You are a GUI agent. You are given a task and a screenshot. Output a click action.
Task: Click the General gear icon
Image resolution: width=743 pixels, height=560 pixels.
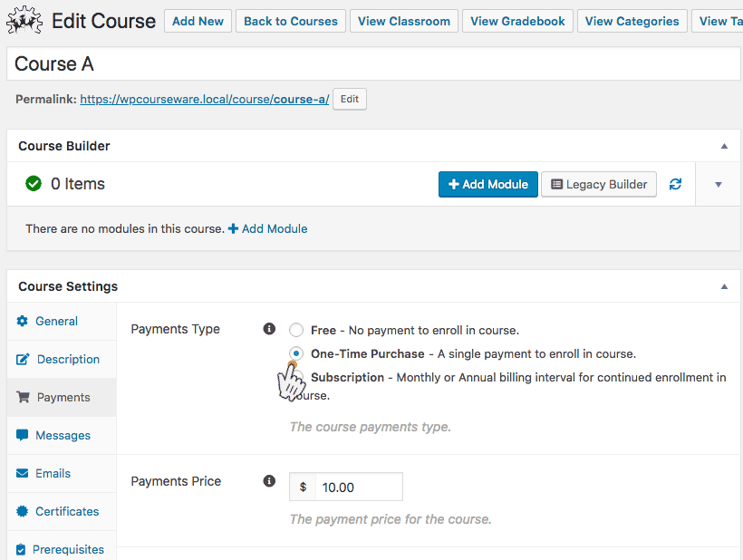click(x=23, y=321)
